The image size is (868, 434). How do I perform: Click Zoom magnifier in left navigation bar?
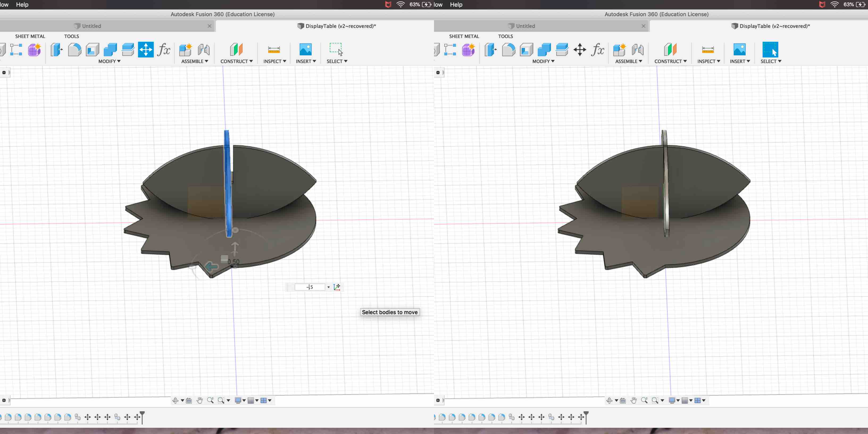[210, 400]
